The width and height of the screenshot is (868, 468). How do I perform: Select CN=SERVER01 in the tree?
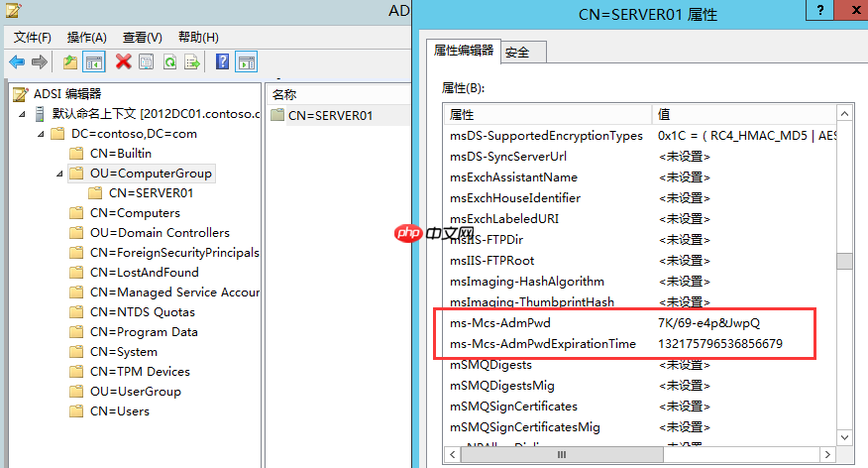[151, 193]
